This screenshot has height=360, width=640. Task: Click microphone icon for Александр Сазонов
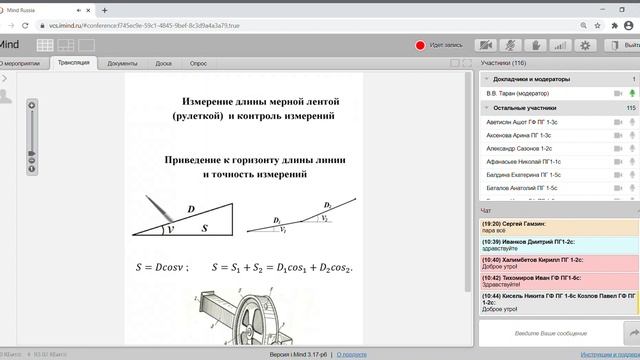tap(632, 149)
